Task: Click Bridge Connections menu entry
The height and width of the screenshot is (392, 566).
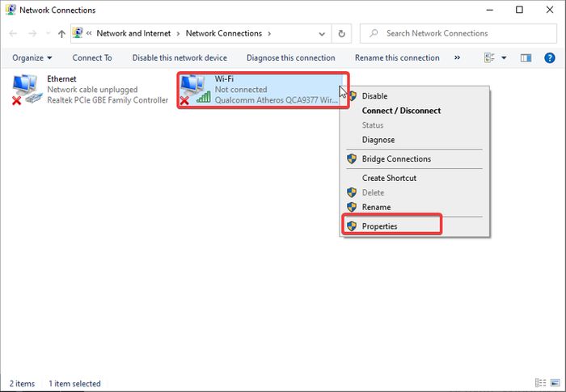Action: (x=396, y=159)
